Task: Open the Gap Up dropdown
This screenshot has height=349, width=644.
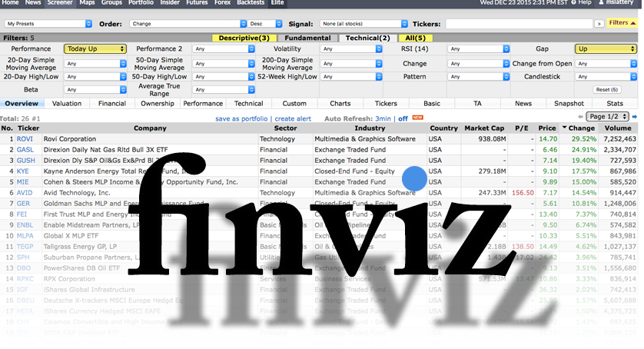Action: tap(606, 48)
